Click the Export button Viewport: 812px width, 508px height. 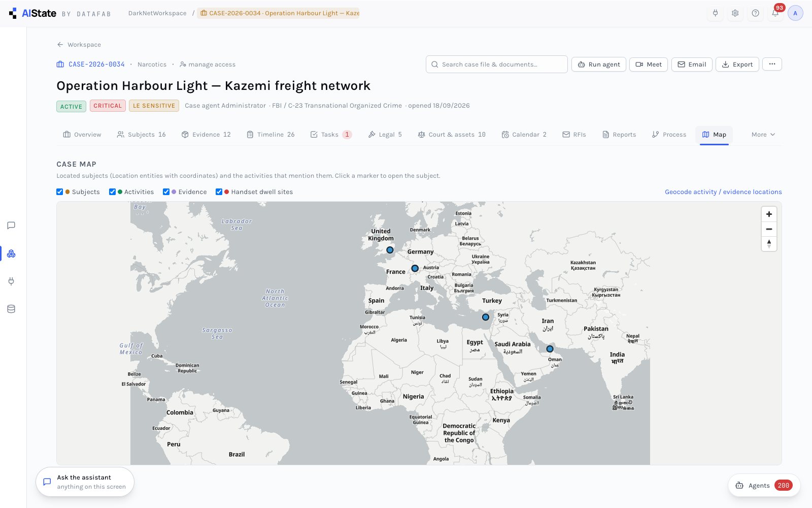click(x=737, y=64)
